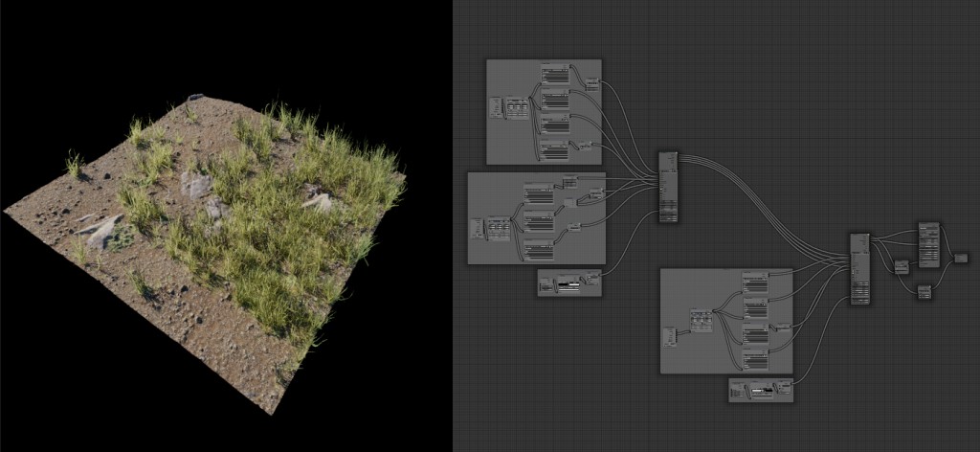
Task: Select the third image texture in the middle frame
Action: 539,250
